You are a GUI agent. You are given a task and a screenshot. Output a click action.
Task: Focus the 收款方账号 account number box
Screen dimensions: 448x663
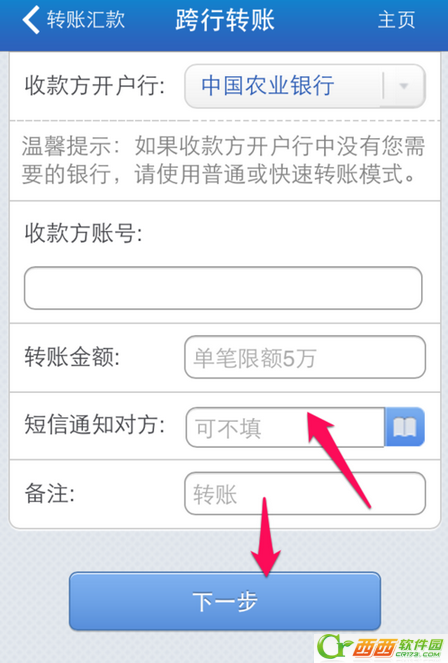pos(223,288)
